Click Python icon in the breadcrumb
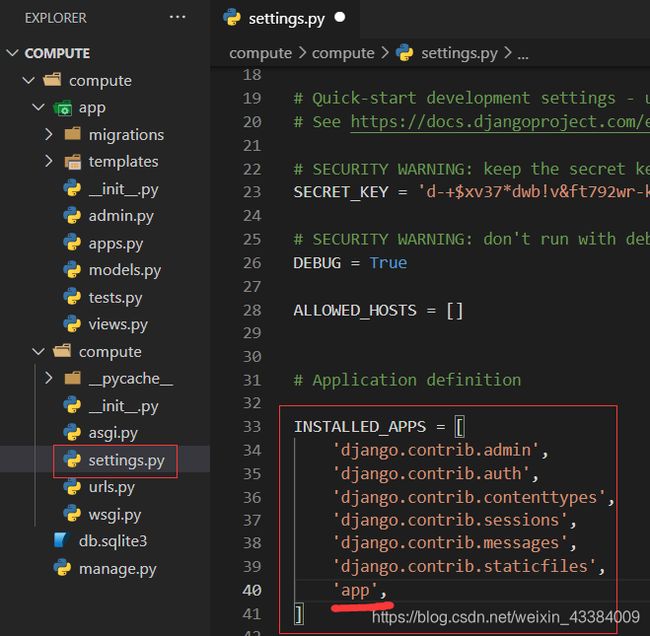 coord(404,53)
